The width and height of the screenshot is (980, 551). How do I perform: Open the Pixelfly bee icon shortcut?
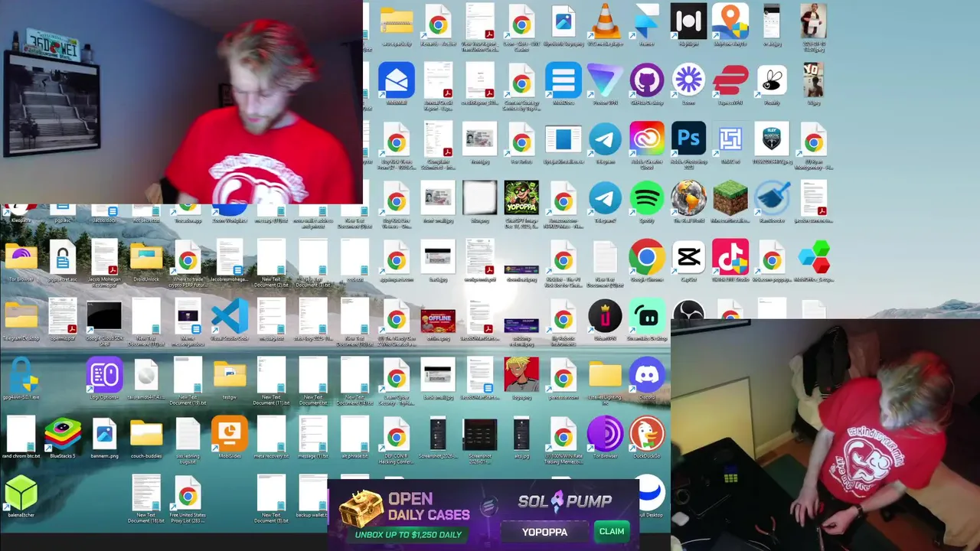click(772, 80)
